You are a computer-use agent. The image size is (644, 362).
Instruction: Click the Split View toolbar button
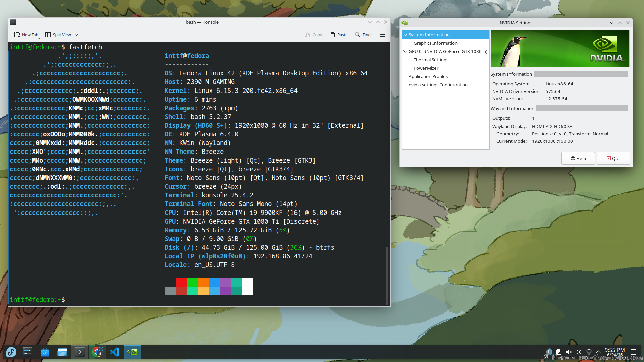[x=58, y=35]
